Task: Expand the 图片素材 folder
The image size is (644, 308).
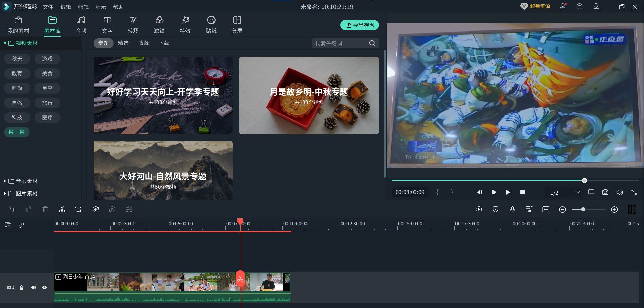Action: (x=5, y=194)
